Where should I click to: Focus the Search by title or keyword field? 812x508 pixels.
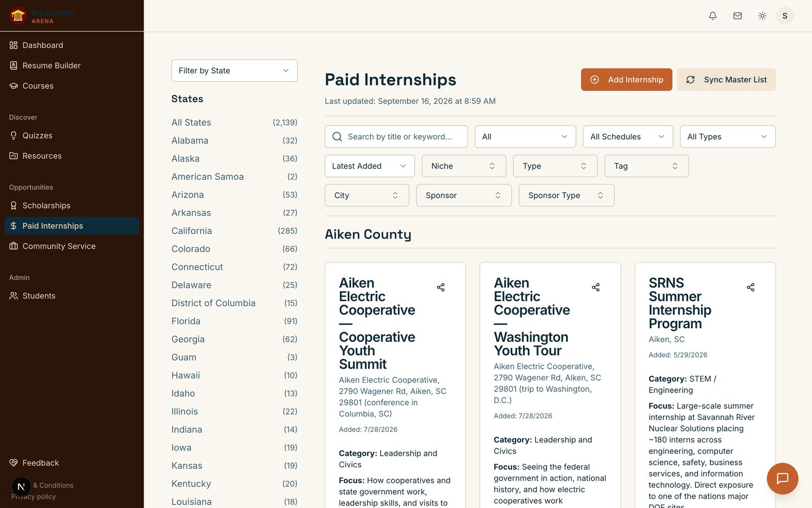pos(396,137)
